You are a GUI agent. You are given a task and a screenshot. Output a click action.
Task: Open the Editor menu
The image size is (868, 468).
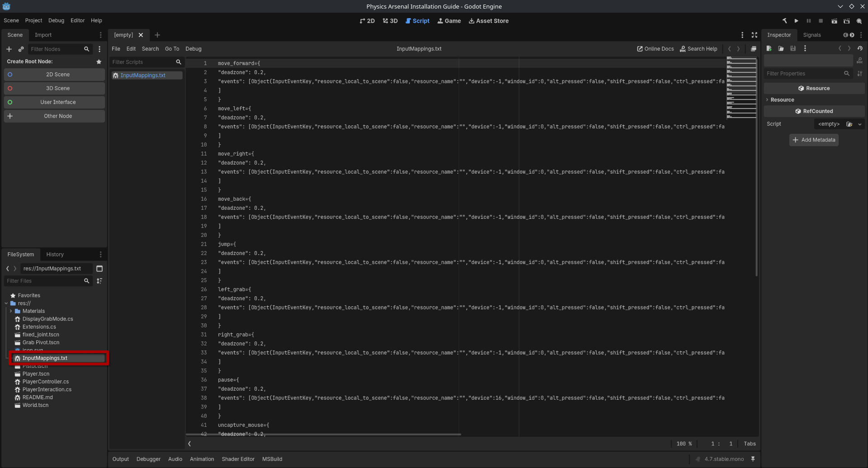(77, 20)
